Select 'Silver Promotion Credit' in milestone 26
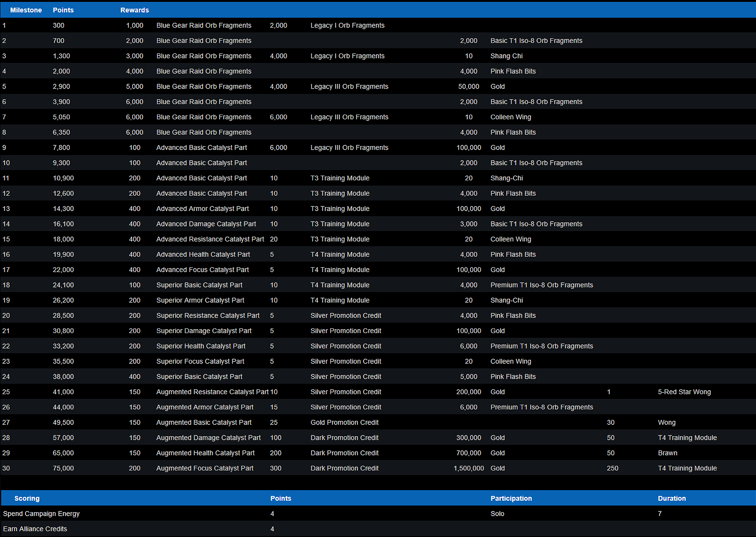Screen dimensions: 756x537 [x=346, y=407]
